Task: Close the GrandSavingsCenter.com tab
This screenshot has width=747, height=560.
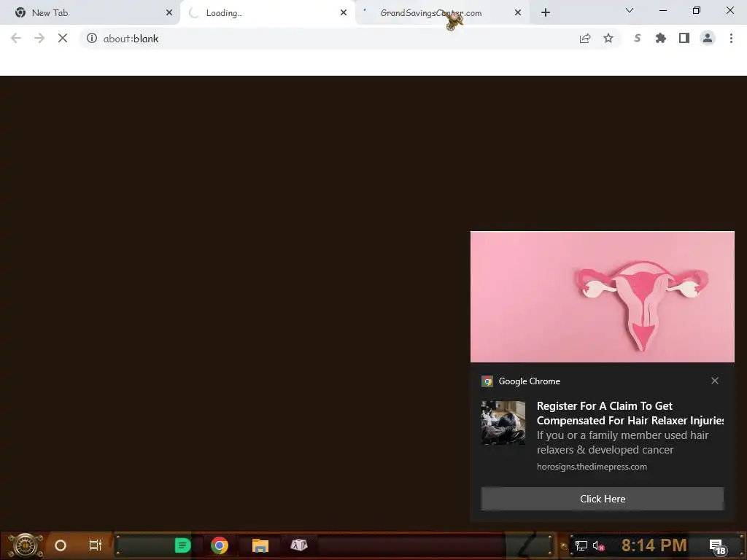Action: pos(518,13)
